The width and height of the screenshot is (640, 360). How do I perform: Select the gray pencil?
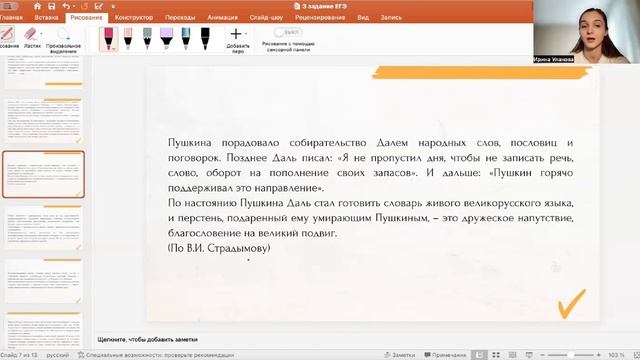point(147,39)
